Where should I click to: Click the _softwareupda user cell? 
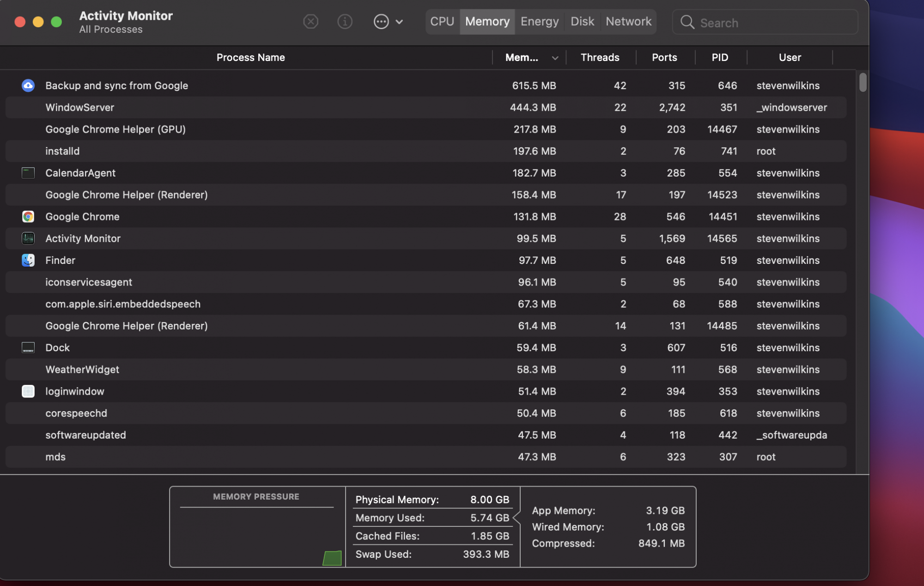[x=791, y=435]
